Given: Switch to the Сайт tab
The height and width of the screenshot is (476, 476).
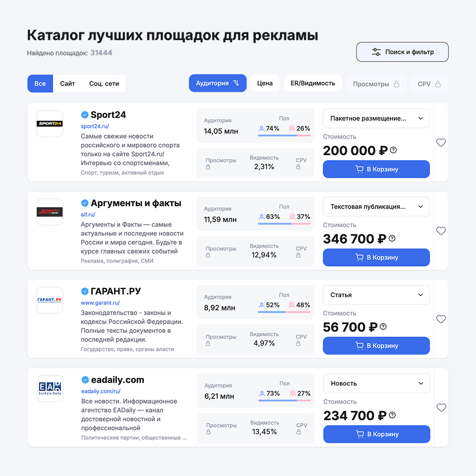Looking at the screenshot, I should 68,83.
